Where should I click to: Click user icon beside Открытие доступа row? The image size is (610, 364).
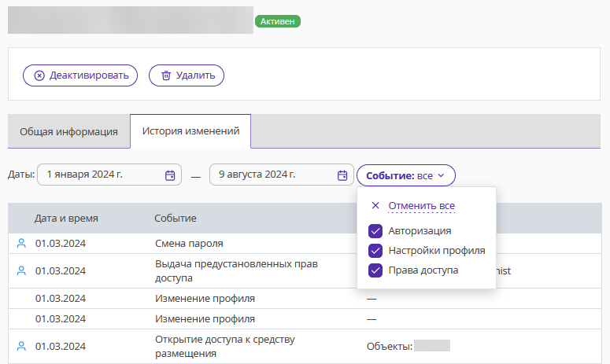[x=21, y=346]
